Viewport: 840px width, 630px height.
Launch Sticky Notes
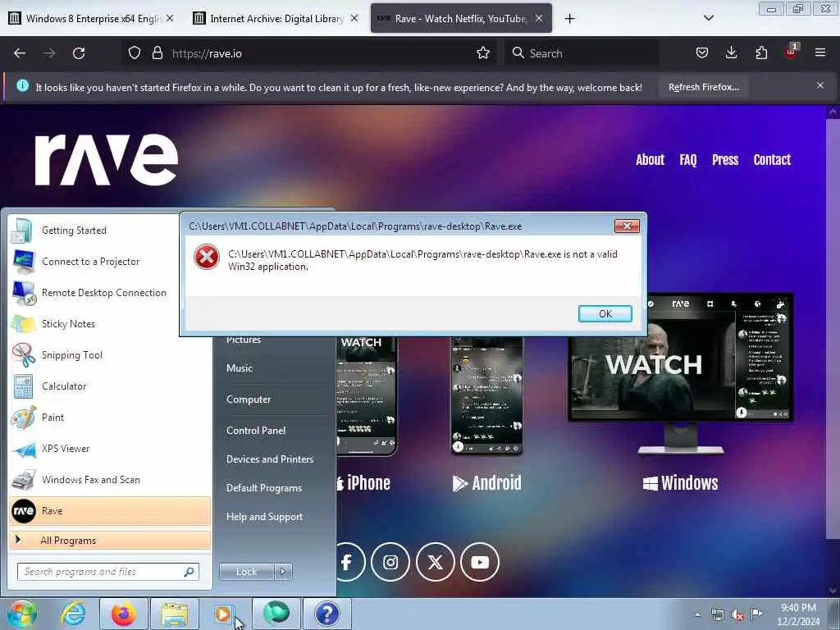(110, 323)
